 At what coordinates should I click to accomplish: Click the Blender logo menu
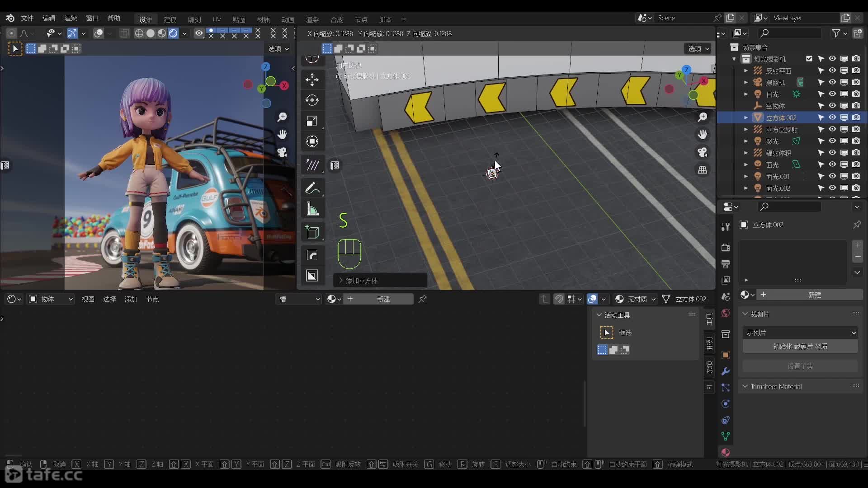tap(10, 18)
